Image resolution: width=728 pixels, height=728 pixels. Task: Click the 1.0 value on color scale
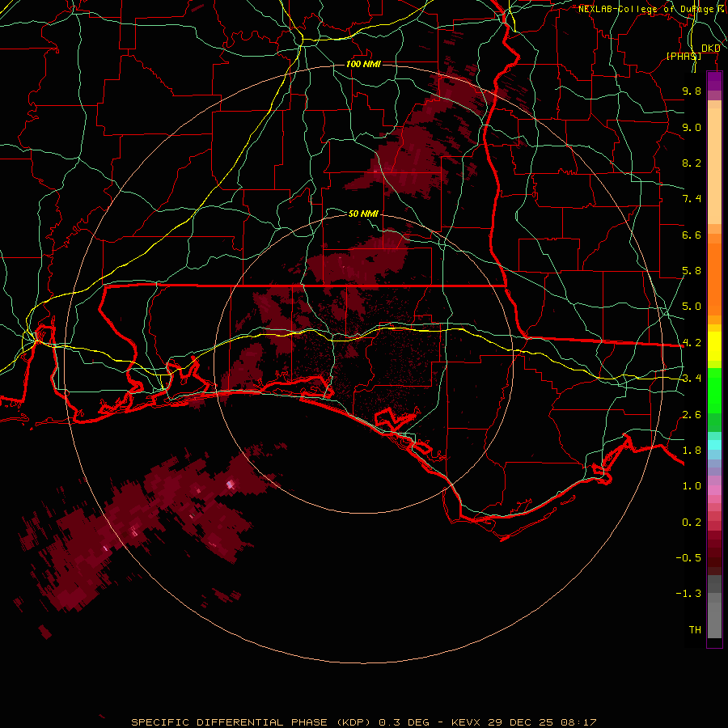[x=692, y=486]
